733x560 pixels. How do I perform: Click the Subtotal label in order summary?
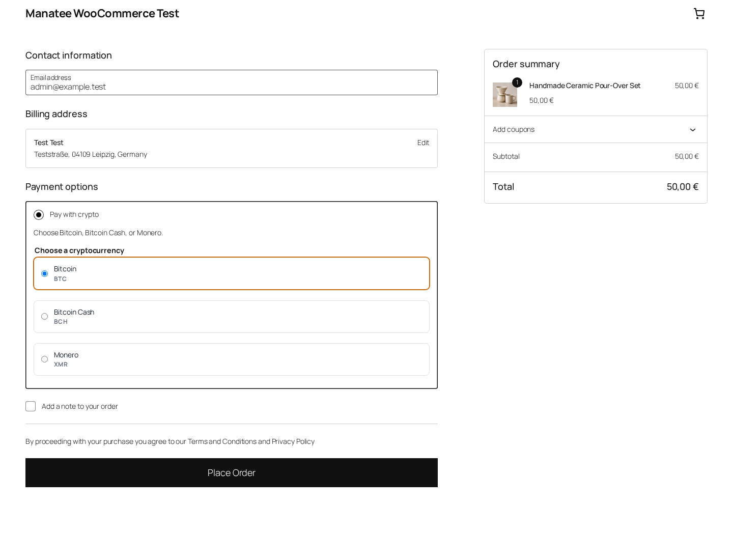click(506, 156)
